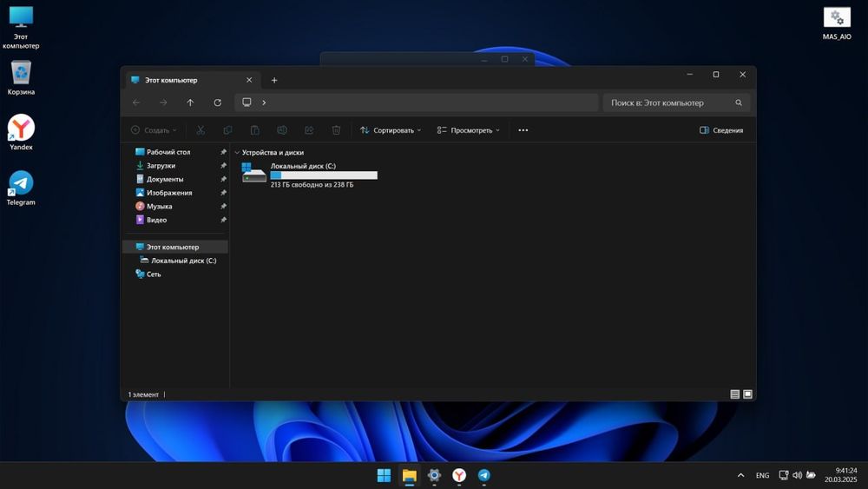Screen dimensions: 868x489
Task: Add a new tab with plus button
Action: (x=274, y=80)
